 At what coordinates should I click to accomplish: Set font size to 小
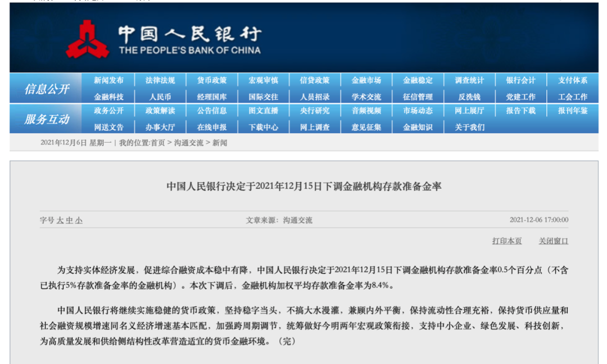[x=79, y=221]
